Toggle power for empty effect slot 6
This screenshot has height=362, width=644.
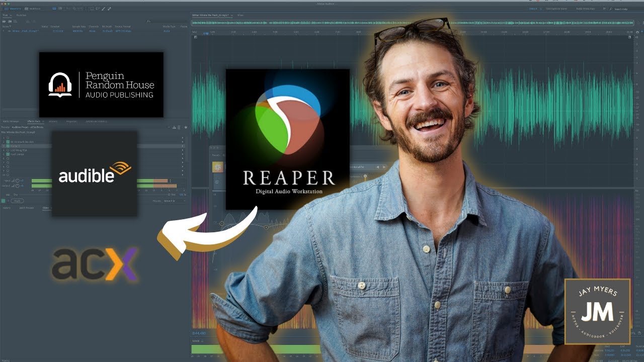(x=8, y=158)
